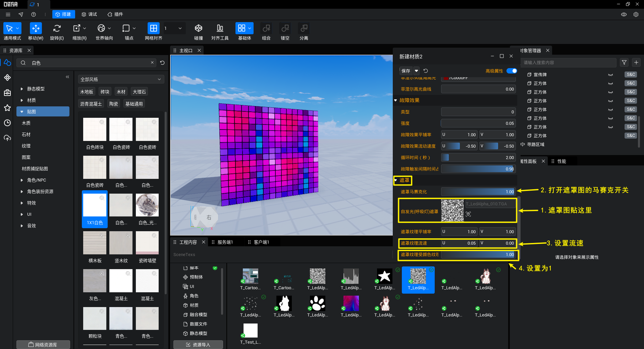Open history clock in left sidebar
This screenshot has width=644, height=349.
tap(7, 123)
